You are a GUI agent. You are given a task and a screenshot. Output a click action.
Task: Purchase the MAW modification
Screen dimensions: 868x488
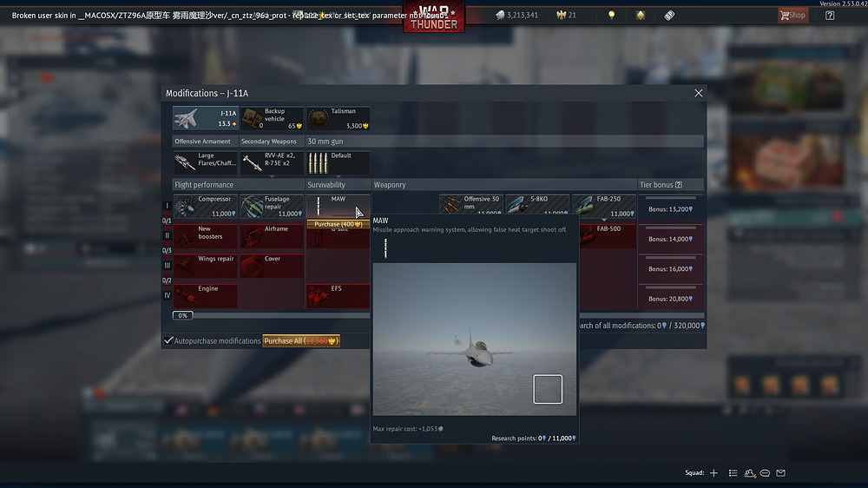pyautogui.click(x=338, y=224)
